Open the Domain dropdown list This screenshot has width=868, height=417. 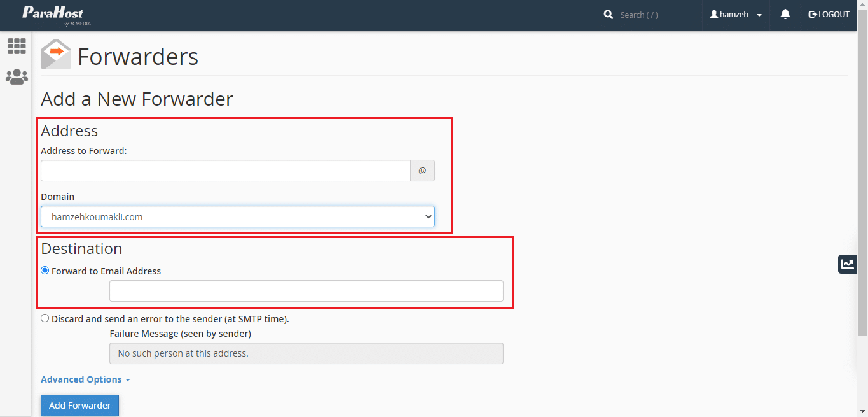point(237,216)
